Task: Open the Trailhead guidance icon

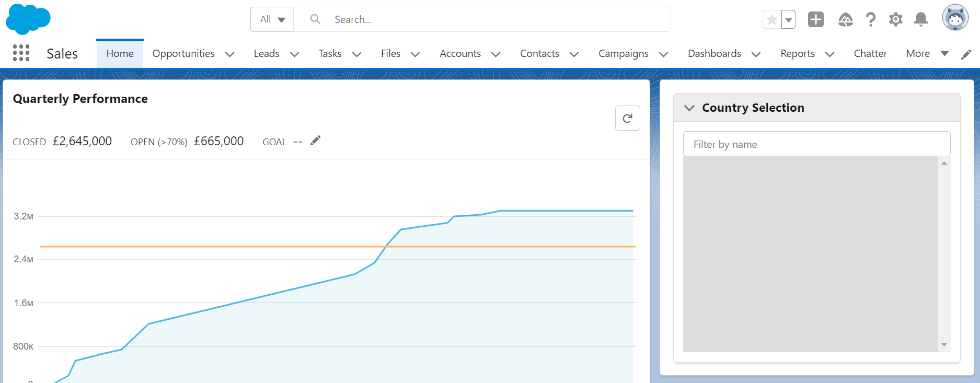Action: point(845,20)
